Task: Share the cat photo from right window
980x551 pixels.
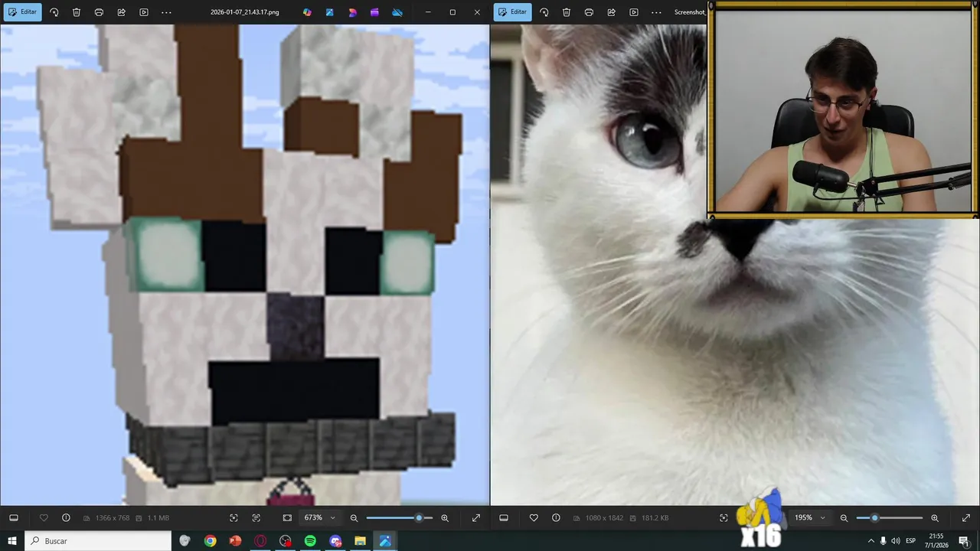Action: 611,12
